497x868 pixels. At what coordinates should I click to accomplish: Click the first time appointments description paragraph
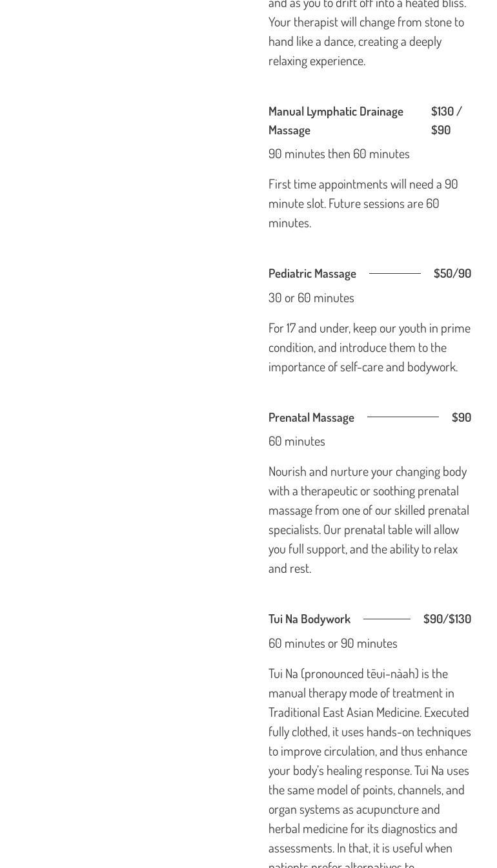pos(363,203)
